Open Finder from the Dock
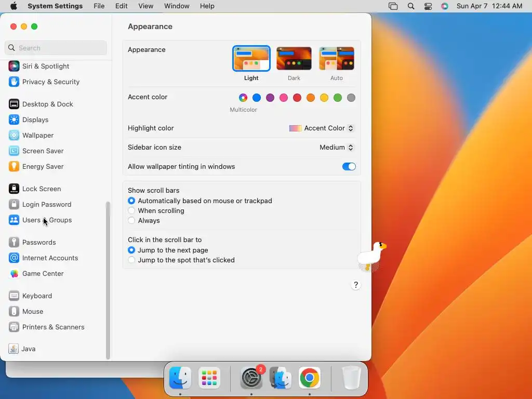 click(x=180, y=378)
